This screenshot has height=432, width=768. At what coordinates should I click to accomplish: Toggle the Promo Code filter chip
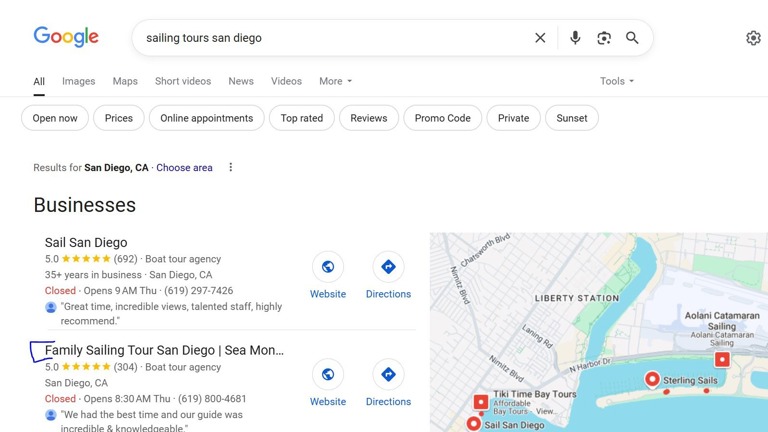pos(443,118)
